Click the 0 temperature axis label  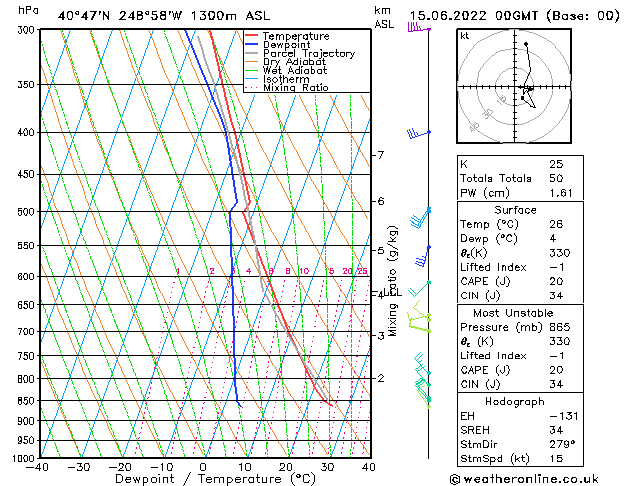coord(203,468)
